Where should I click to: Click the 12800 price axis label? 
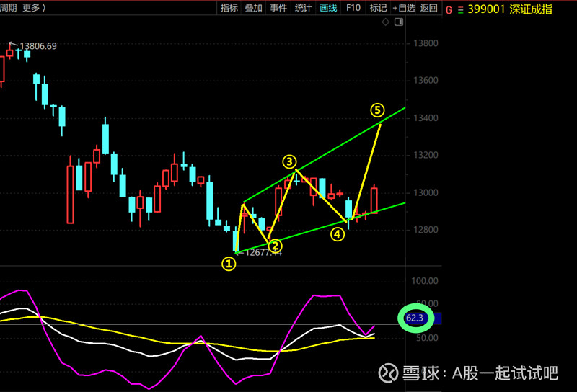tap(426, 230)
